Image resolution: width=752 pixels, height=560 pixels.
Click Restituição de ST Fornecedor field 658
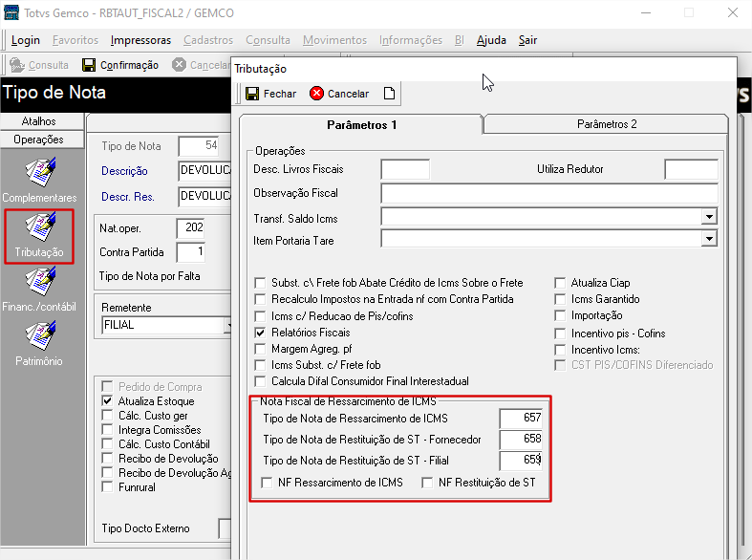[521, 440]
